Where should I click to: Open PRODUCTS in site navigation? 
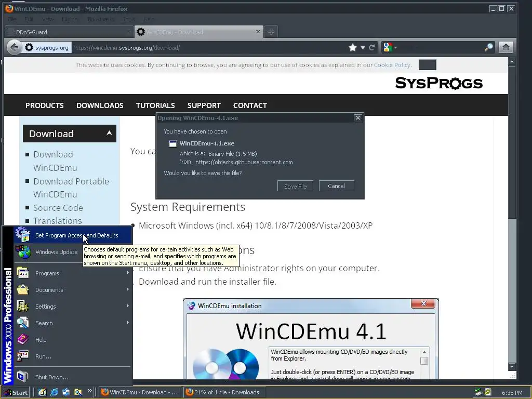click(45, 105)
